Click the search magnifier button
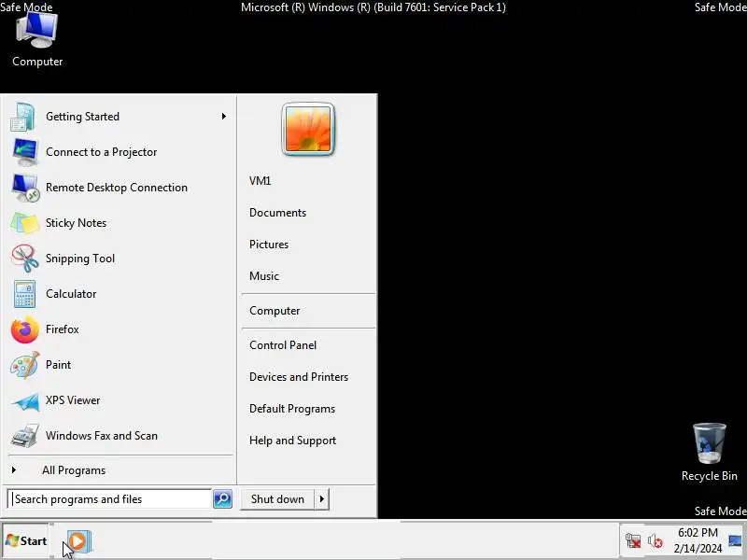Viewport: 747px width, 560px height. tap(222, 499)
